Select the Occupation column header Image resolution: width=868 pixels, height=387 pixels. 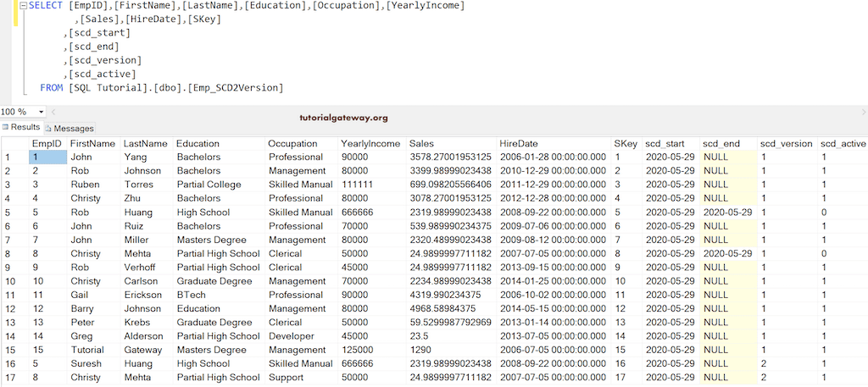coord(301,144)
